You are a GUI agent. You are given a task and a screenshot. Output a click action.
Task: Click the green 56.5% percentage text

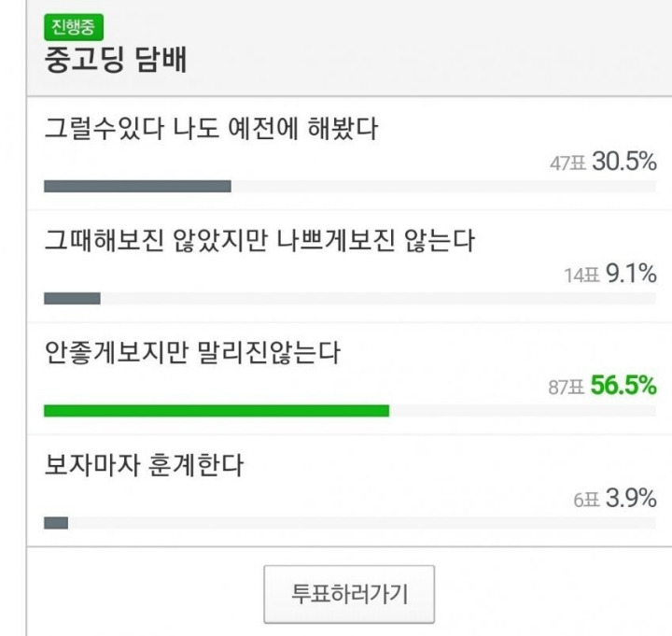click(x=623, y=385)
